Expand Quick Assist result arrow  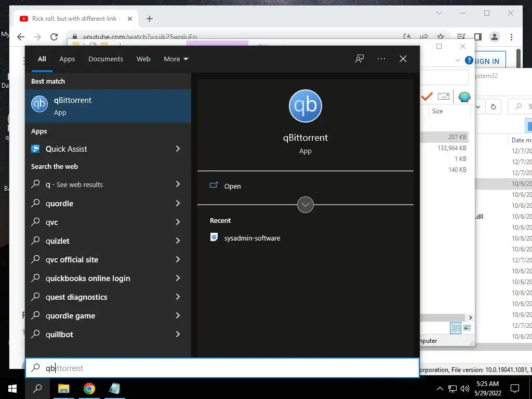(178, 149)
